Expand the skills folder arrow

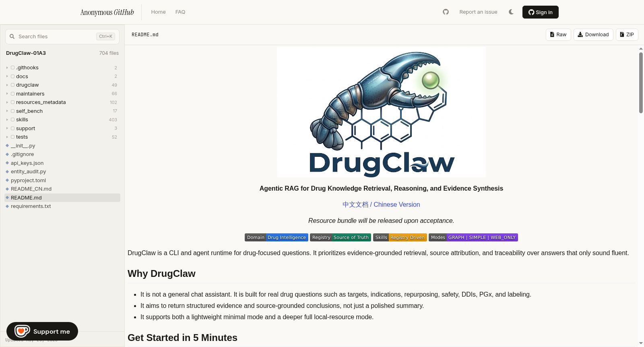click(7, 120)
